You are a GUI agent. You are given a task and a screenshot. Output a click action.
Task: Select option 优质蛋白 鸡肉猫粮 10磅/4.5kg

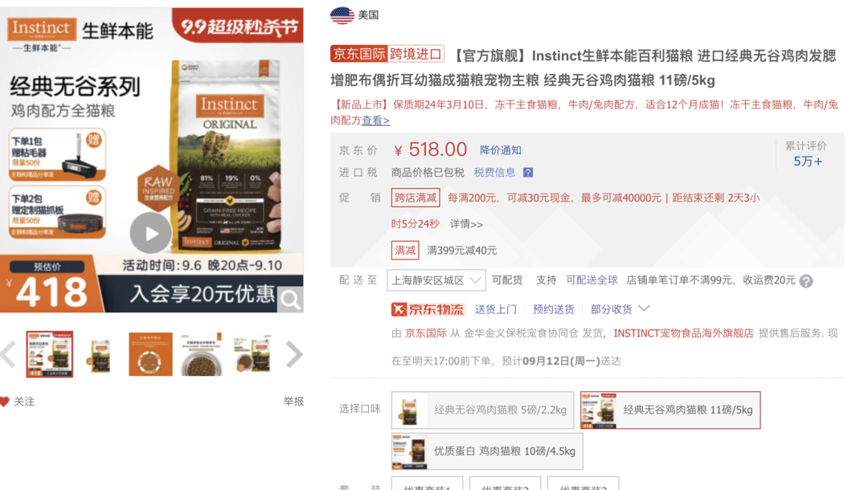(x=487, y=451)
